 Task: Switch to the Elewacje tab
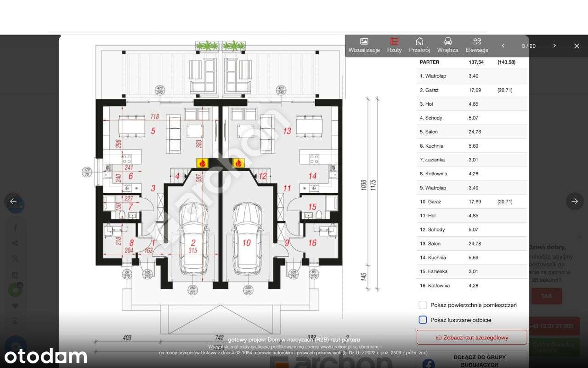pos(477,45)
